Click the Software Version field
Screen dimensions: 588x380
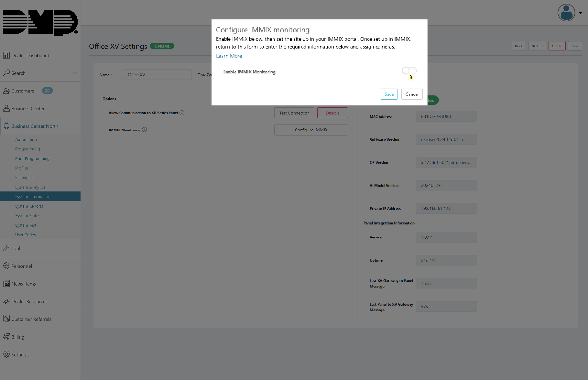446,139
